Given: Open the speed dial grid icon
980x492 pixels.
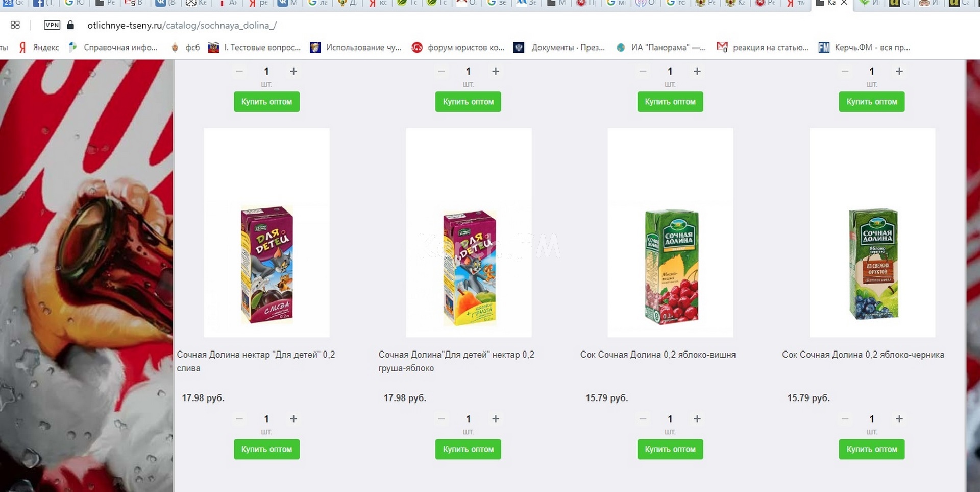Looking at the screenshot, I should point(15,25).
